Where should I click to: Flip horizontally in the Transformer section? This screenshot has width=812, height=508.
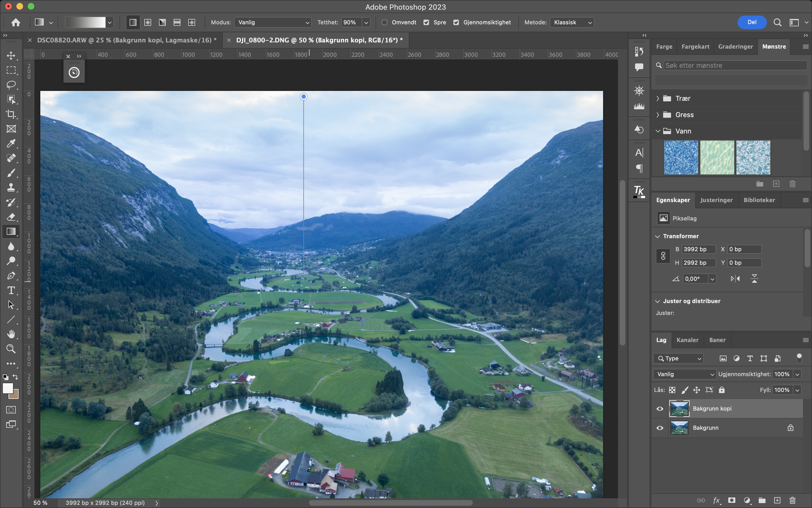coord(735,279)
